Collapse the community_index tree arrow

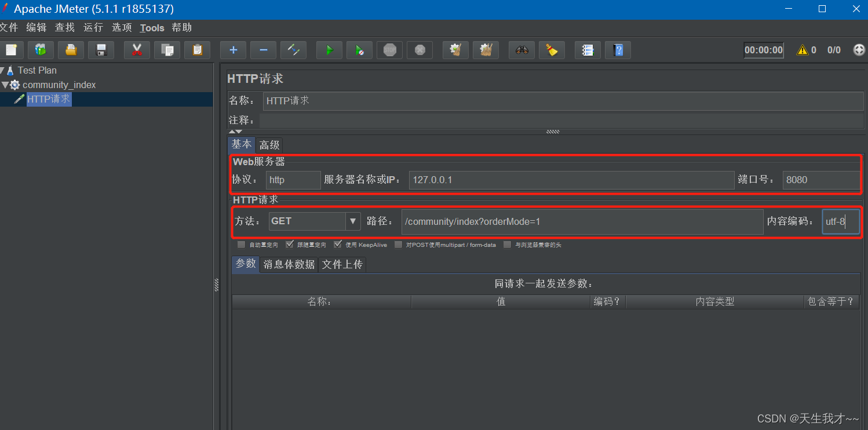5,85
